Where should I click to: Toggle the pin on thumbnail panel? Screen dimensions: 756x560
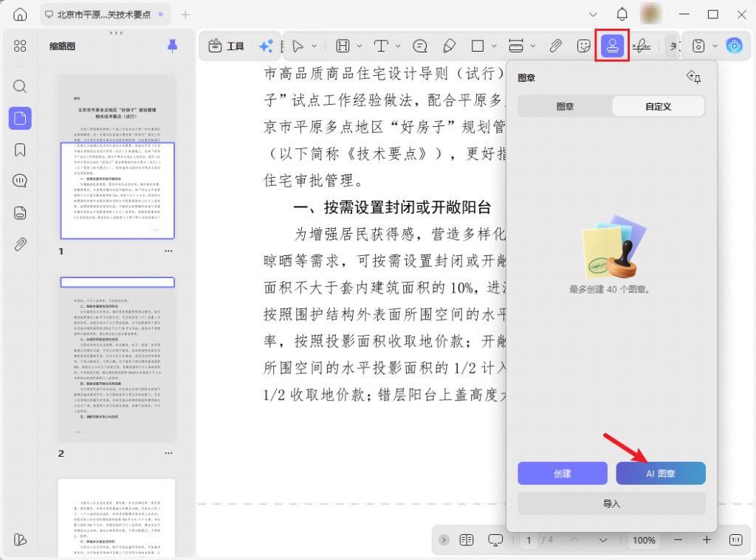173,46
